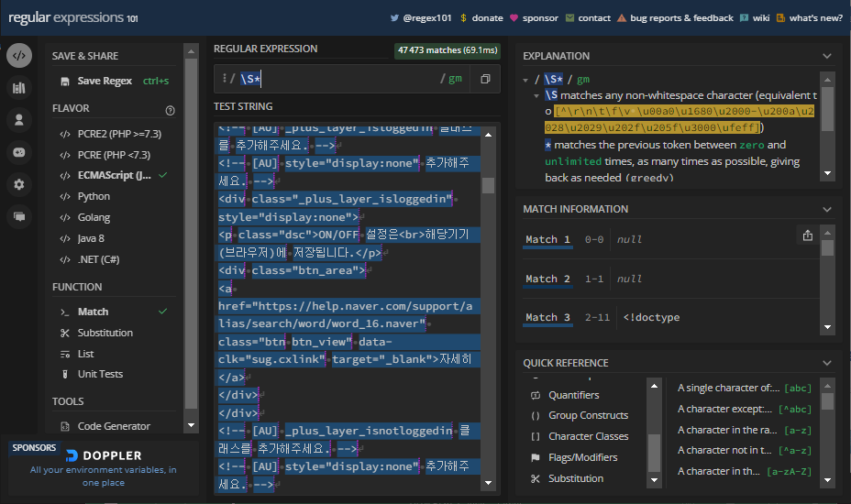The image size is (851, 504).
Task: Open the live help chat icon
Action: (x=19, y=217)
